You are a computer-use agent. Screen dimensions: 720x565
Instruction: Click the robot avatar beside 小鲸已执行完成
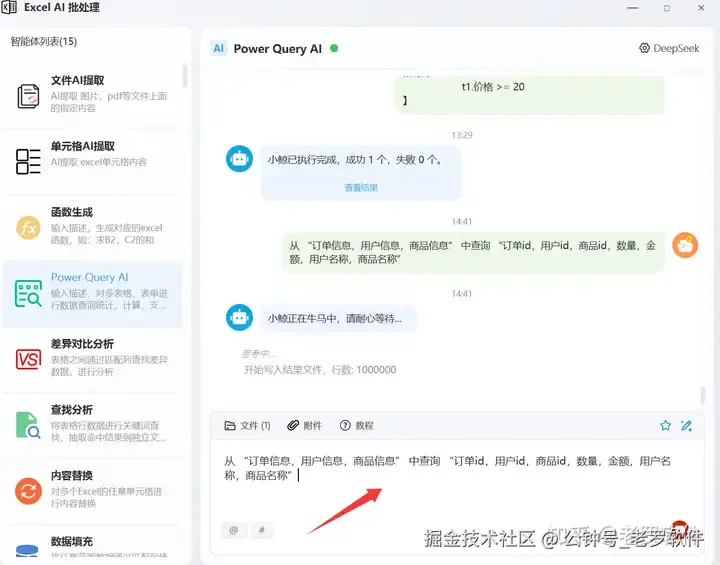click(x=239, y=159)
